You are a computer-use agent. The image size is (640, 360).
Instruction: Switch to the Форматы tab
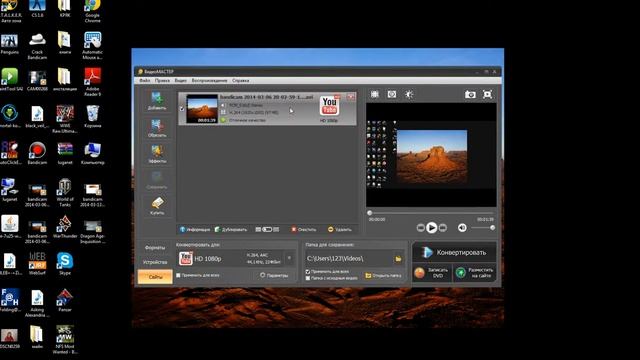(x=155, y=248)
